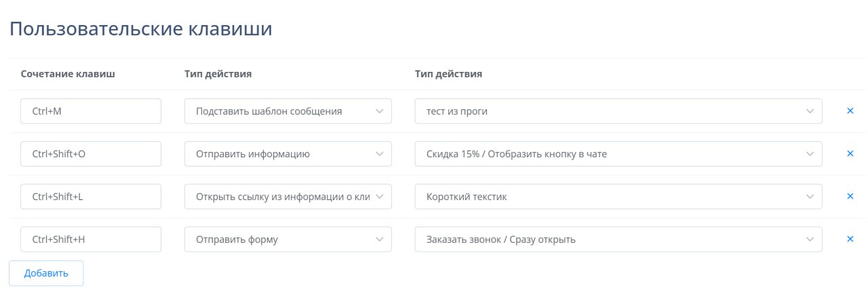This screenshot has width=868, height=295.
Task: Open the 'Подставить шаблон сообщения' action dropdown
Action: coord(288,111)
